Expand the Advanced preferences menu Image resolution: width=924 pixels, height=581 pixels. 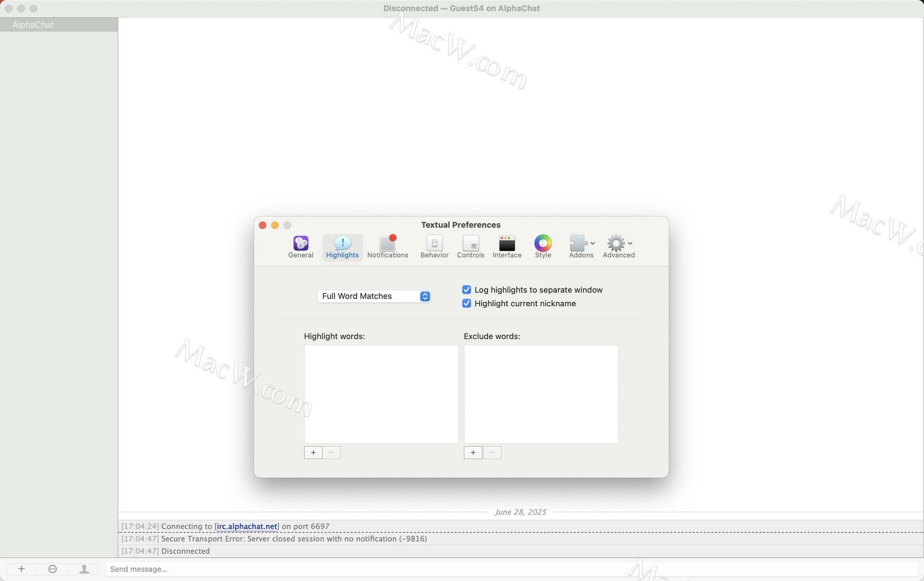click(x=618, y=247)
